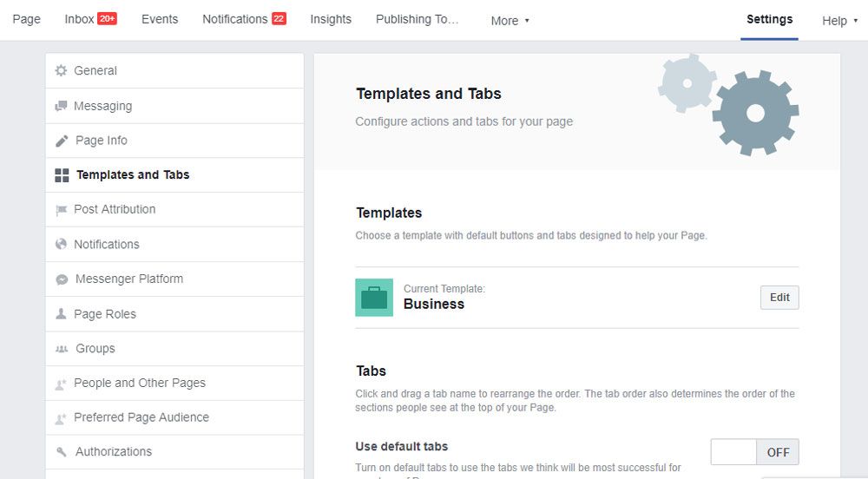Click 'Configure actions and tabs for your page' text

[x=464, y=121]
